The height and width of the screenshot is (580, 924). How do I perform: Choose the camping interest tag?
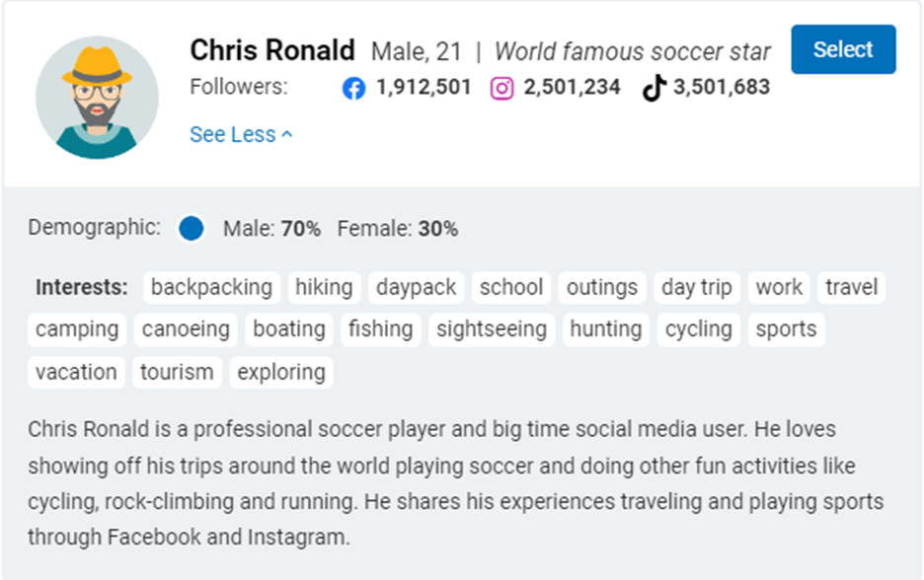coord(77,329)
